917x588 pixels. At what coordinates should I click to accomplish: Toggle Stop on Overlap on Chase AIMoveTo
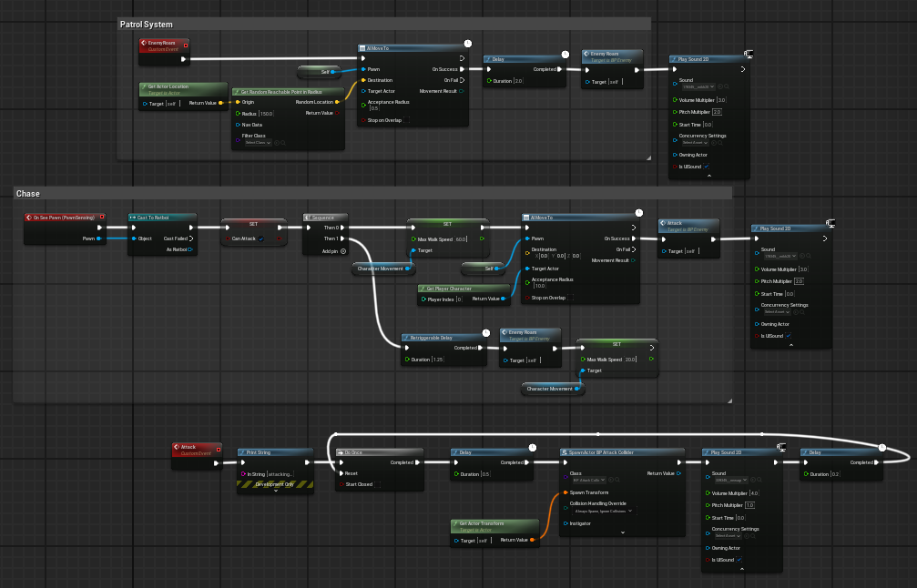(570, 298)
